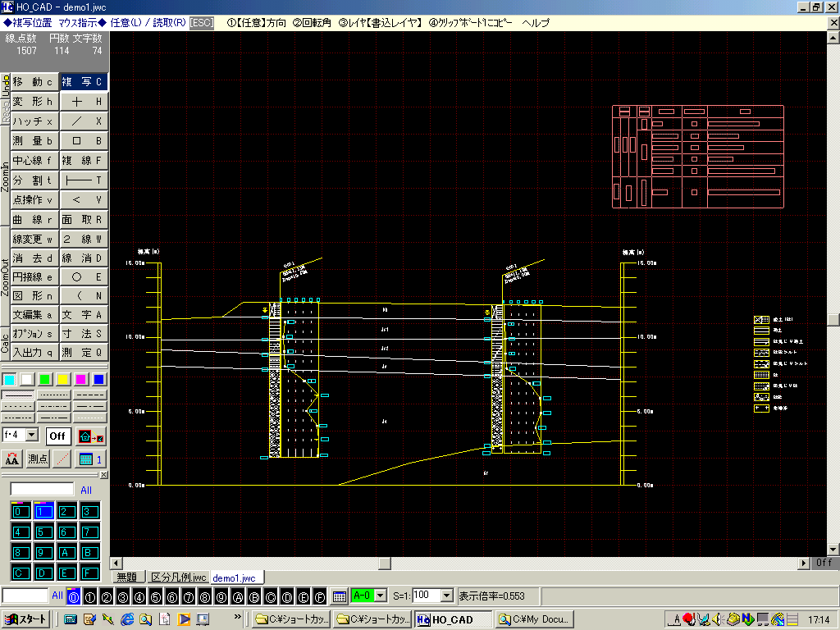Select the crosshair tool button marked H
840x630 pixels.
pyautogui.click(x=84, y=102)
